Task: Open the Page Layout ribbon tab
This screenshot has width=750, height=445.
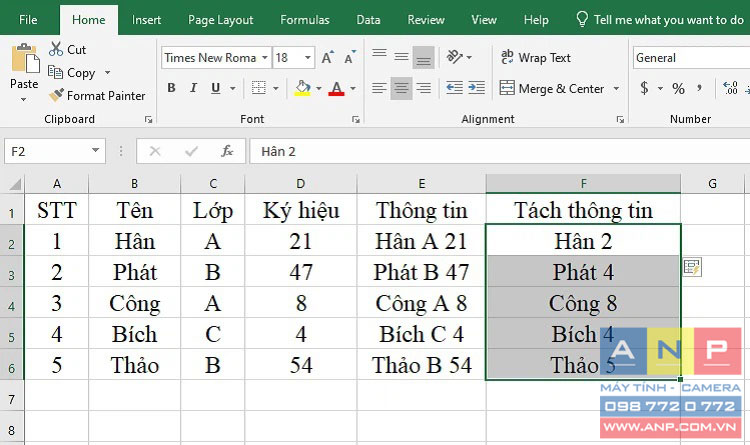Action: pyautogui.click(x=221, y=20)
